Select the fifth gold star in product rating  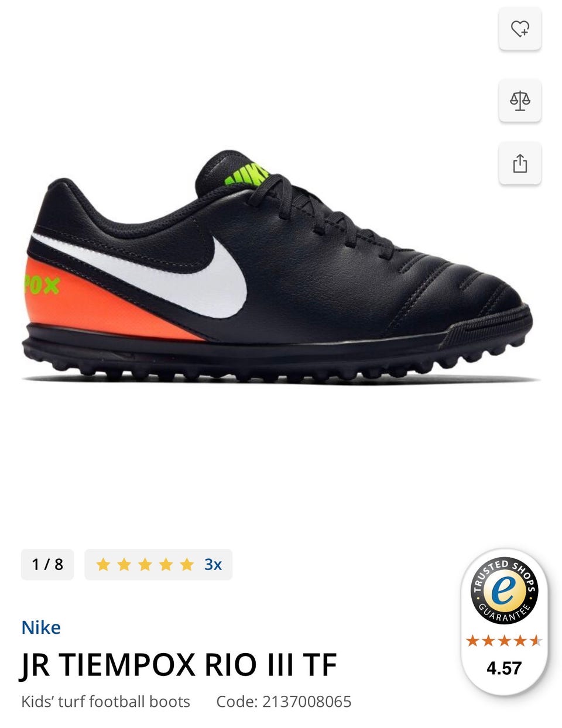pos(187,565)
